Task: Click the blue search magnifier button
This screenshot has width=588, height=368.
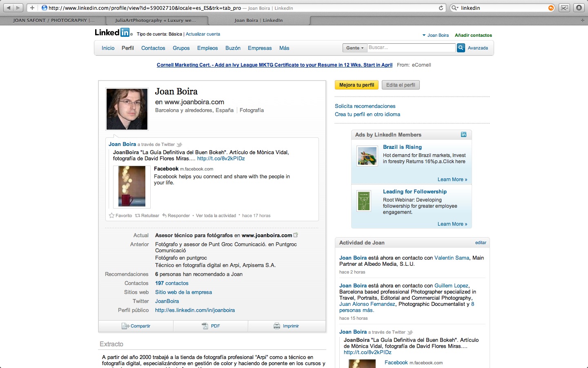Action: (x=461, y=48)
